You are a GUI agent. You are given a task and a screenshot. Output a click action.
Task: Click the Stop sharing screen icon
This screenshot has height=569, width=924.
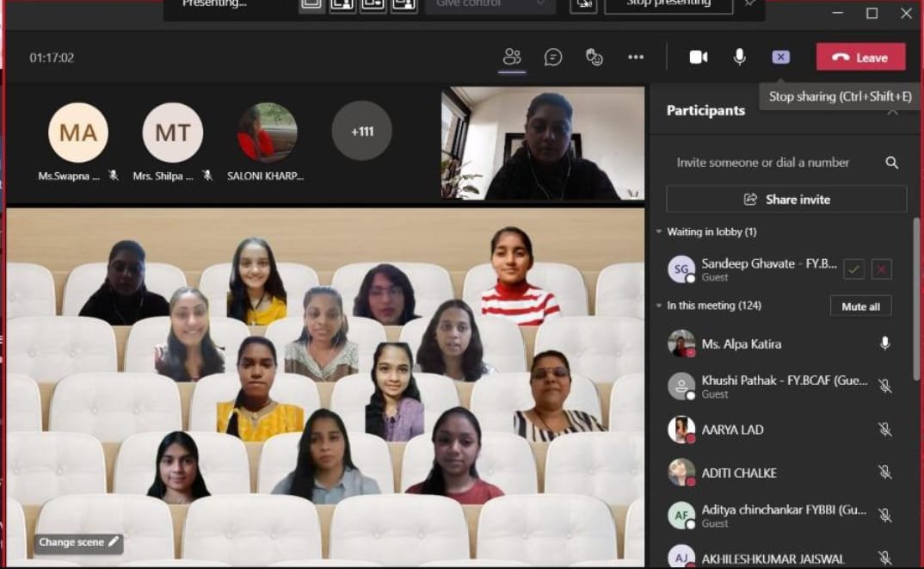coord(780,57)
